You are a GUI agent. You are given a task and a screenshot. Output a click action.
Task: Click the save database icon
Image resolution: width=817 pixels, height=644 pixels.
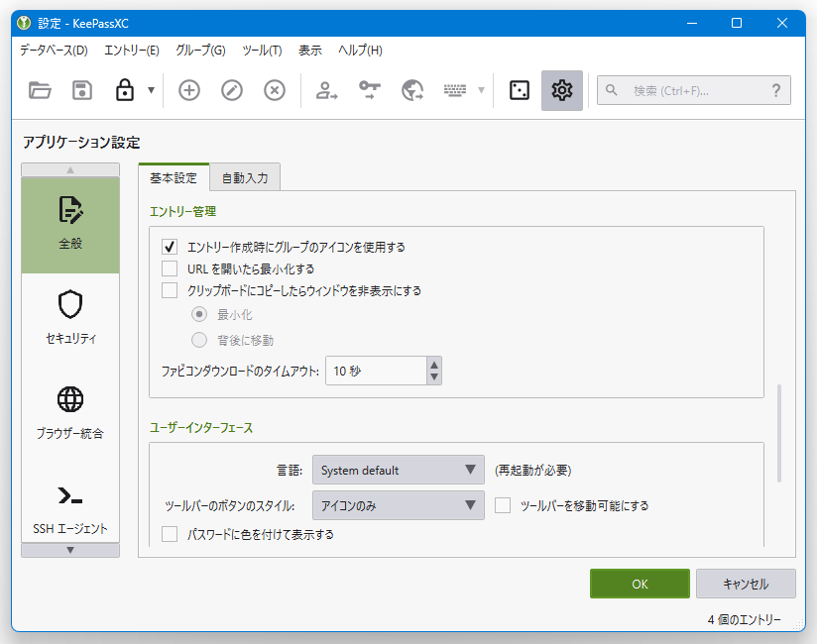(82, 90)
